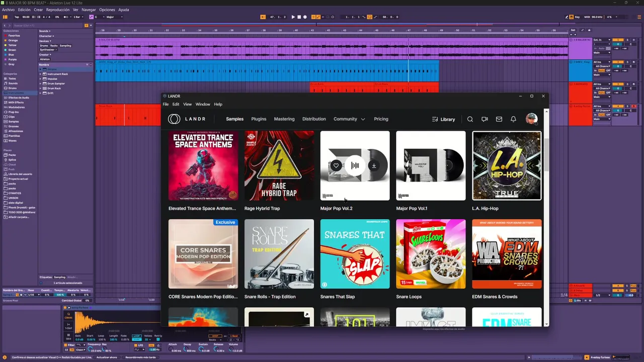Open the LANDR notifications bell icon
Screen dimensions: 644x362
[513, 119]
